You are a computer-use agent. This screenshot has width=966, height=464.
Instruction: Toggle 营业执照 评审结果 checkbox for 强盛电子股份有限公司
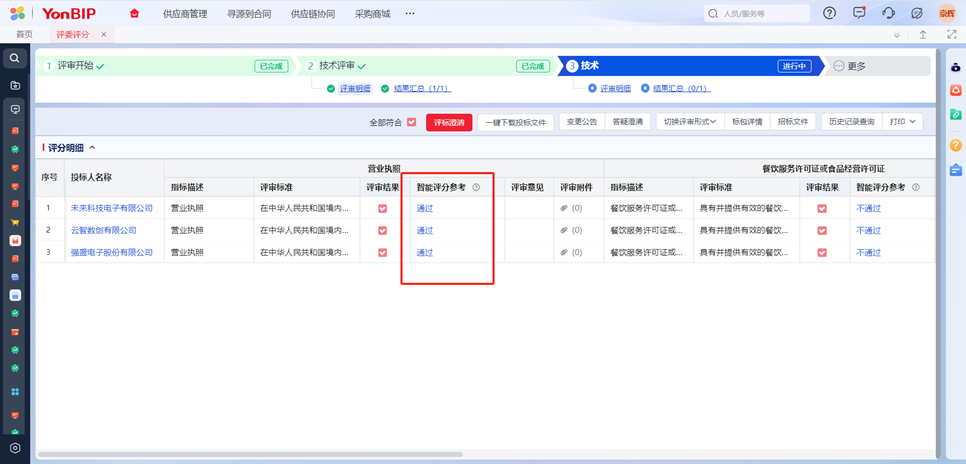coord(383,253)
